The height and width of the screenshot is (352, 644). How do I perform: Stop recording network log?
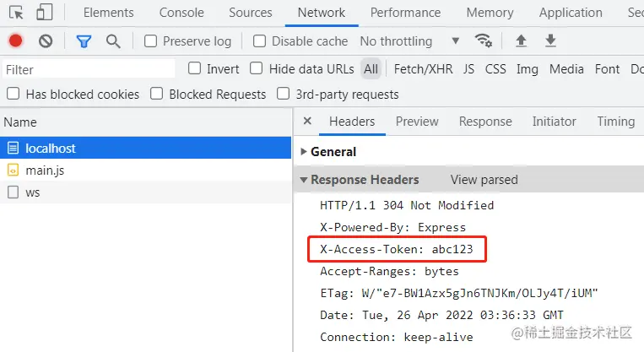16,41
